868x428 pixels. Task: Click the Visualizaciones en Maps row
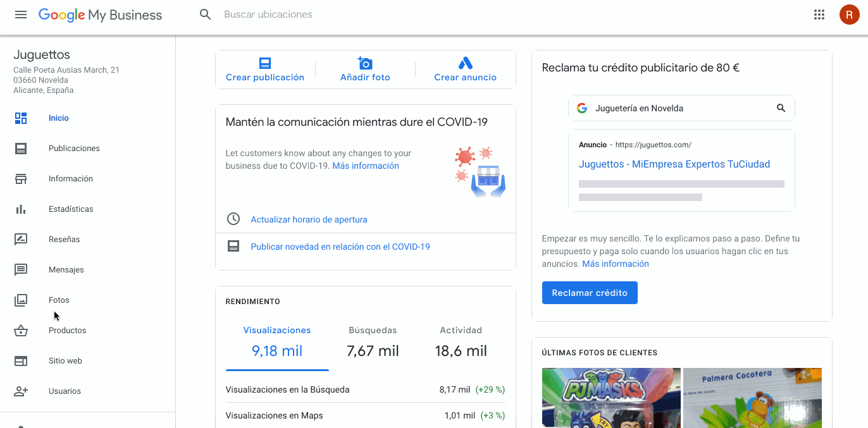[x=366, y=415]
